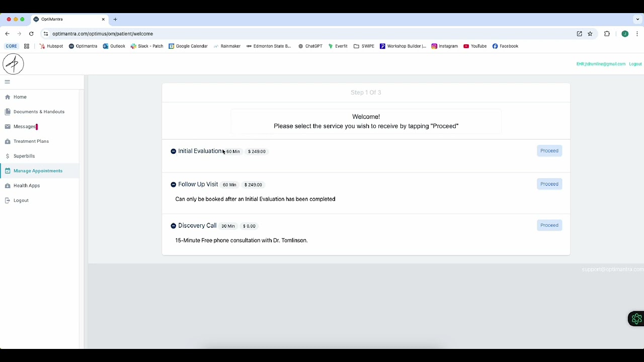The width and height of the screenshot is (644, 362).
Task: Open the YouTube bookmark
Action: [475, 46]
